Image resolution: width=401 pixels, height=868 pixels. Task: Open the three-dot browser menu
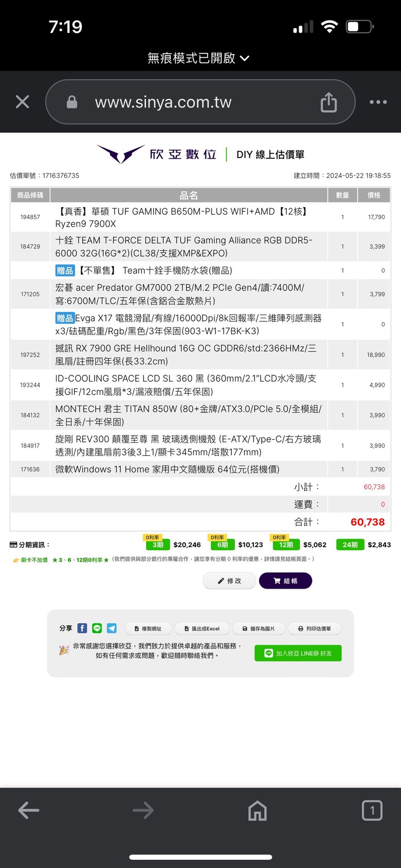click(378, 102)
